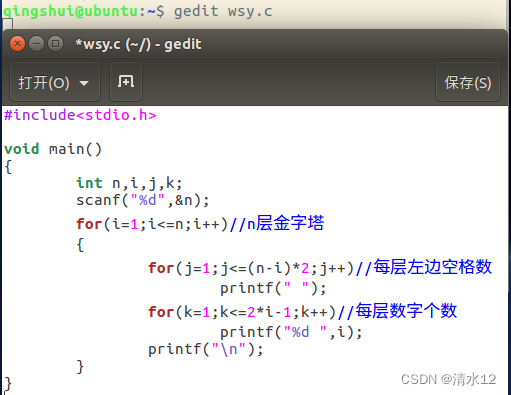Click the 每层左边空格数 comment text
The width and height of the screenshot is (511, 395).
click(432, 267)
